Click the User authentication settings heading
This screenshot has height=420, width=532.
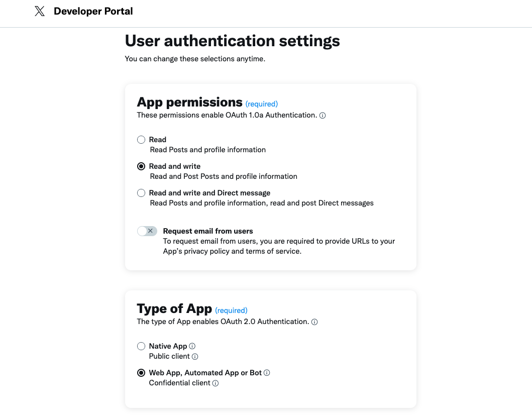[232, 41]
